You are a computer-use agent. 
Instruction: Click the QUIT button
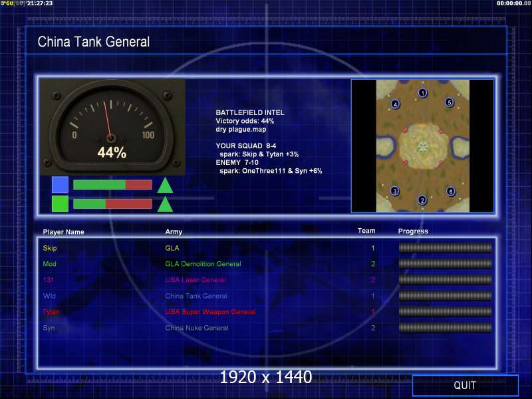click(x=465, y=386)
